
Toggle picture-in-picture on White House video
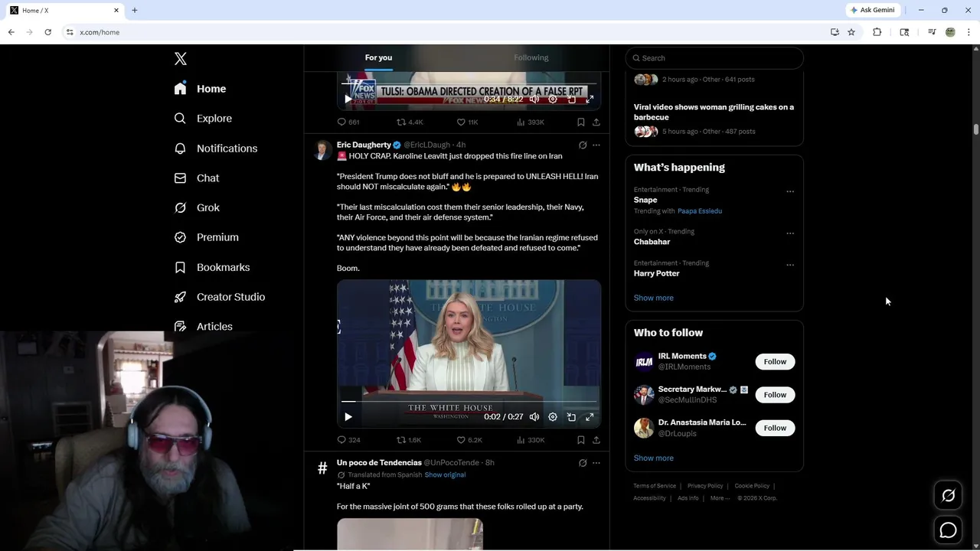pyautogui.click(x=571, y=417)
